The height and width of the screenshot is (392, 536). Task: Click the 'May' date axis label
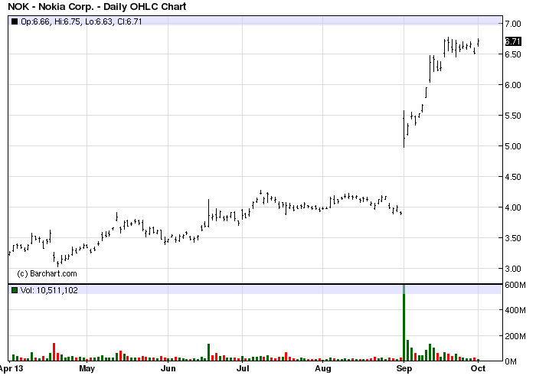click(x=87, y=368)
